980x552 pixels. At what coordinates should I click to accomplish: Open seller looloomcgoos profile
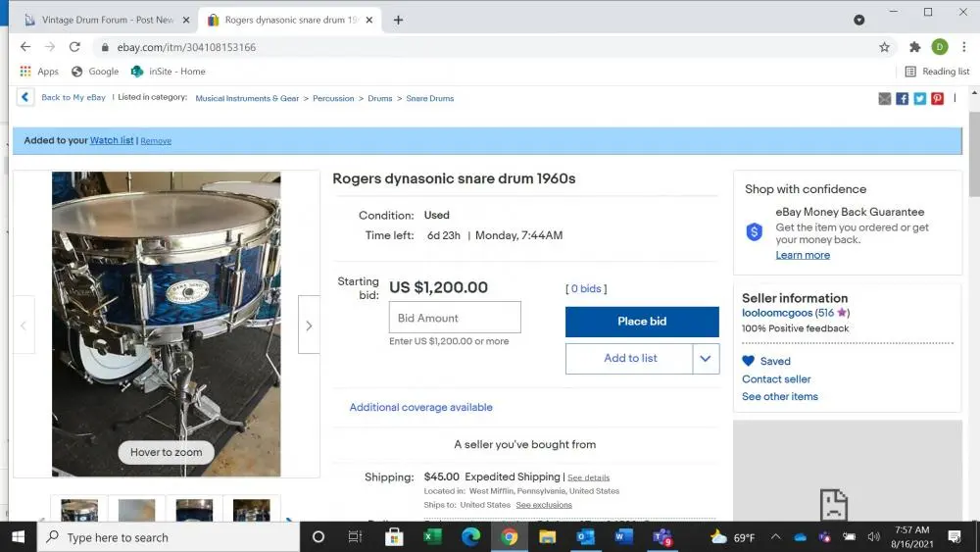[x=777, y=313]
